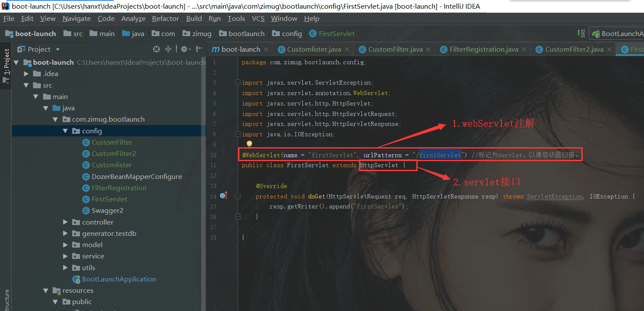
Task: Collapse the com.zimug.bootlaunch package
Action: [55, 119]
